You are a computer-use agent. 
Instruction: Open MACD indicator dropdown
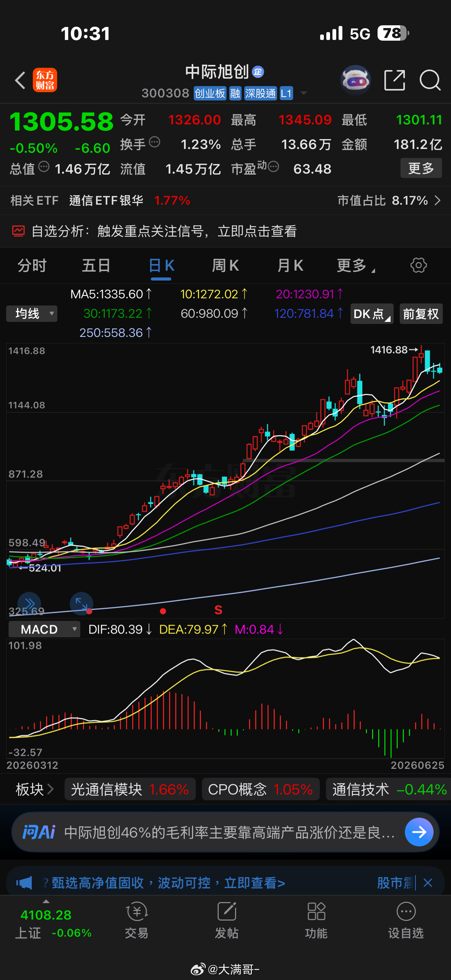(44, 629)
